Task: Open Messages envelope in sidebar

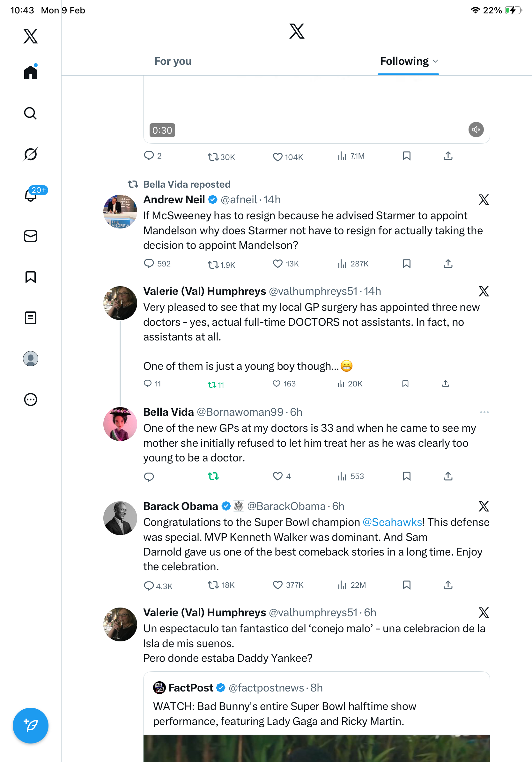Action: point(30,236)
